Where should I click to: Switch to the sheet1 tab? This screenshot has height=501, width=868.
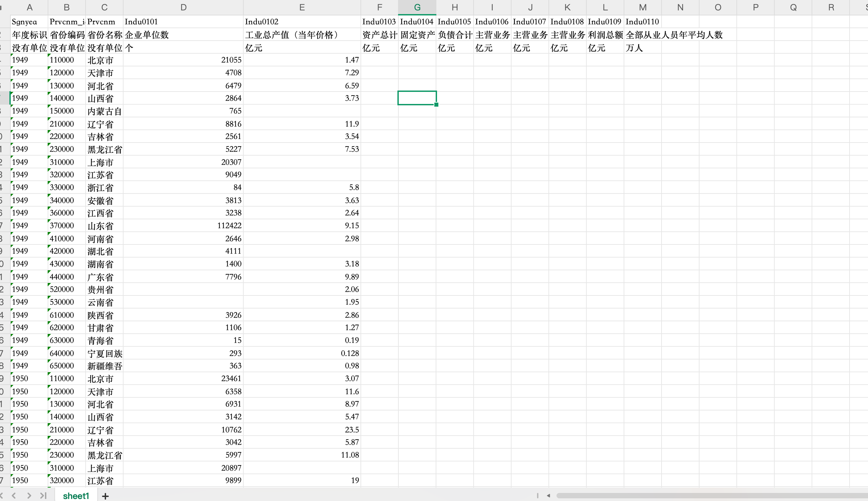[76, 496]
